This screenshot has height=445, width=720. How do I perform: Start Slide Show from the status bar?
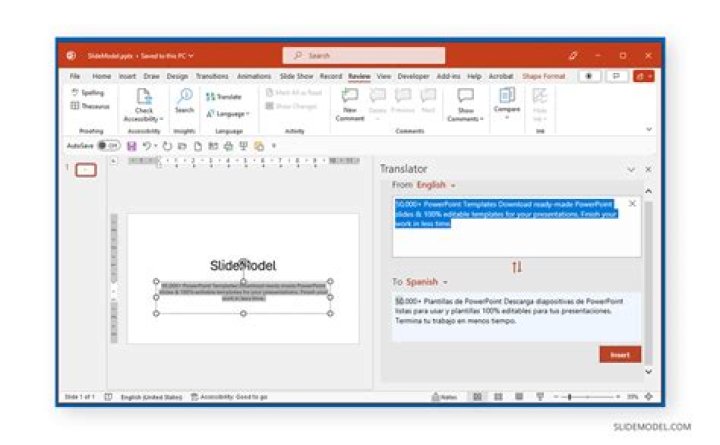point(540,397)
